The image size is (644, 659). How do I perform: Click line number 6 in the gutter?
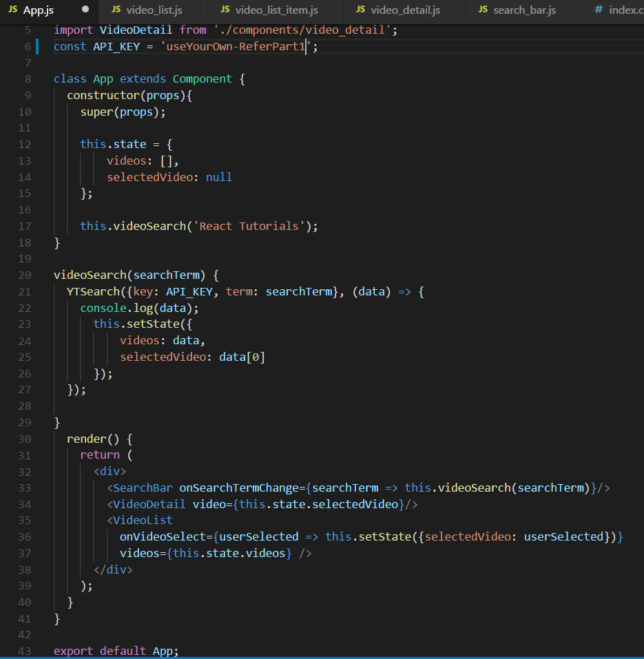[28, 47]
